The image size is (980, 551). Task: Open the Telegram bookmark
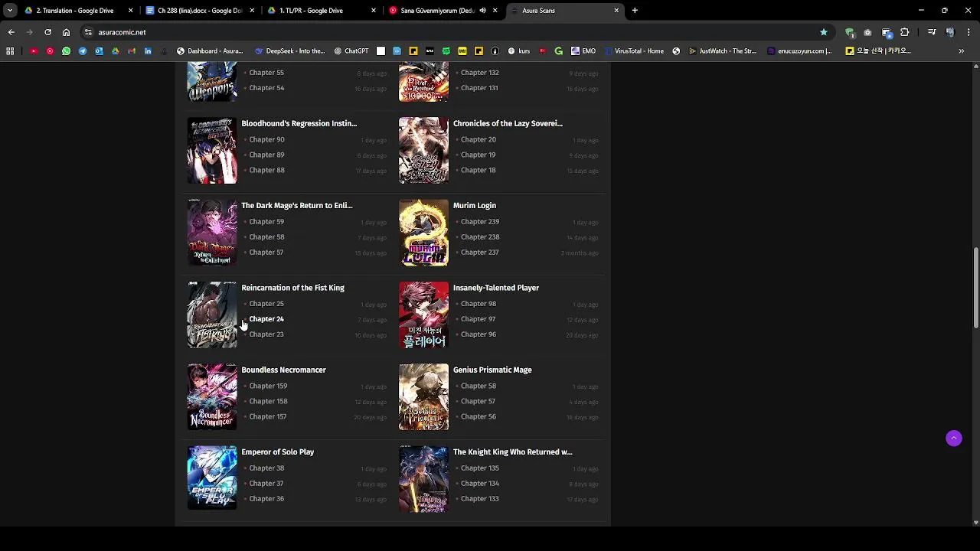click(x=83, y=51)
